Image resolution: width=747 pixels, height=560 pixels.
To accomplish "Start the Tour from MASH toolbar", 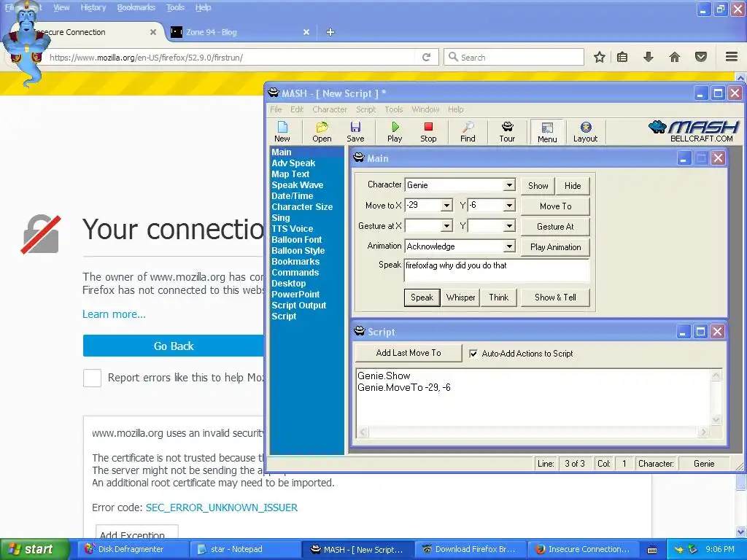I will point(508,132).
